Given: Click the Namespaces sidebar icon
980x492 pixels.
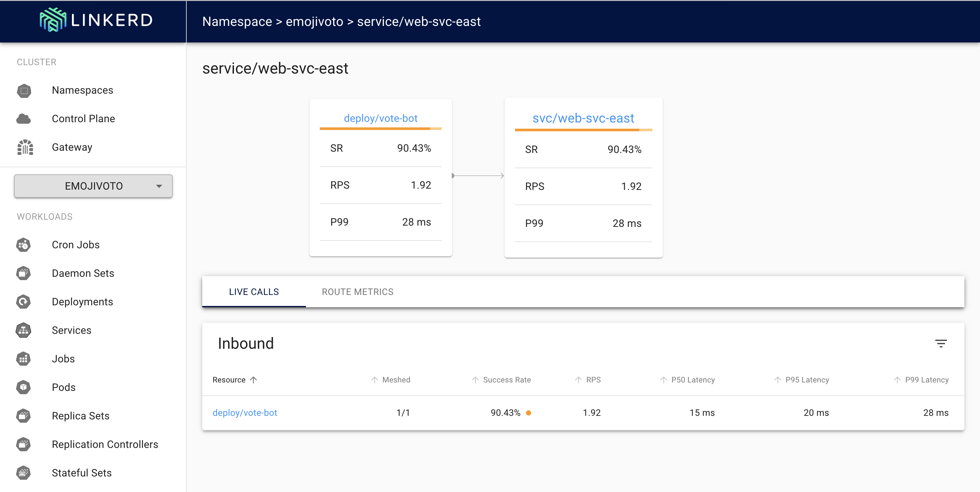Looking at the screenshot, I should point(24,90).
